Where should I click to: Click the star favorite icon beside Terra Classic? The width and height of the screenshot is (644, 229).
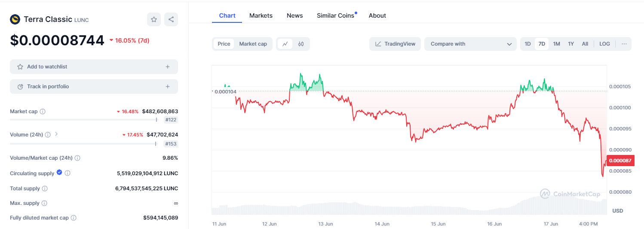pyautogui.click(x=153, y=19)
